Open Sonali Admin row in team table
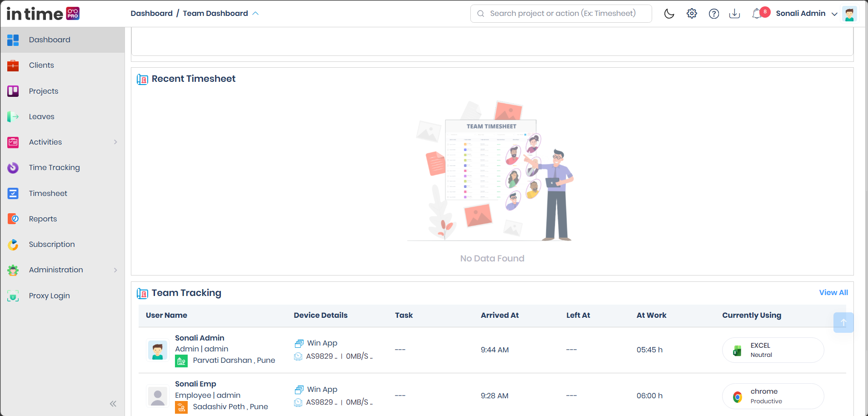868x416 pixels. pos(492,350)
